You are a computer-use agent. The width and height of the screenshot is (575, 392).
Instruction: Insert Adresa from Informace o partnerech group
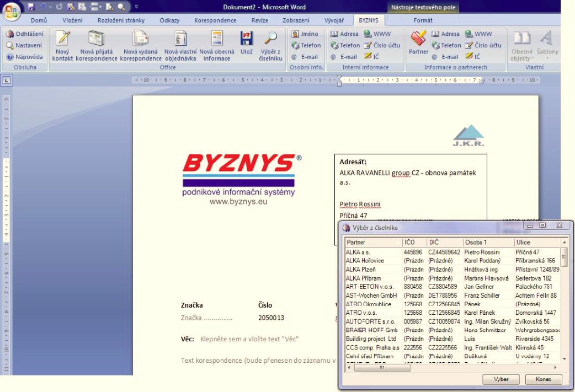coord(445,34)
